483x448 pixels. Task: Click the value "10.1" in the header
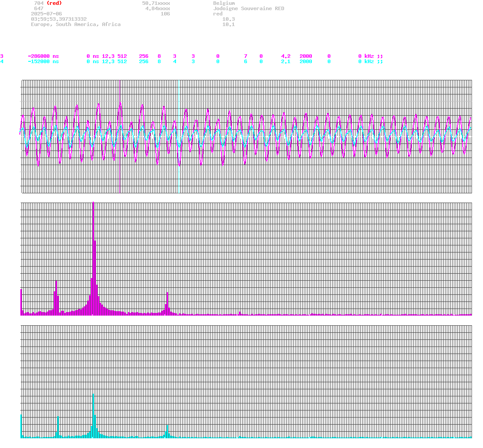point(228,24)
